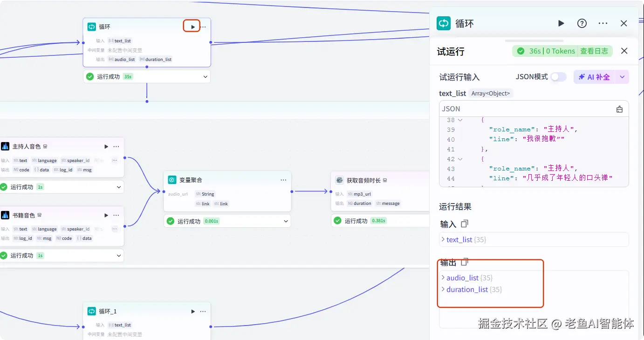Show hidden input parameters of 书籍音色

click(115, 229)
